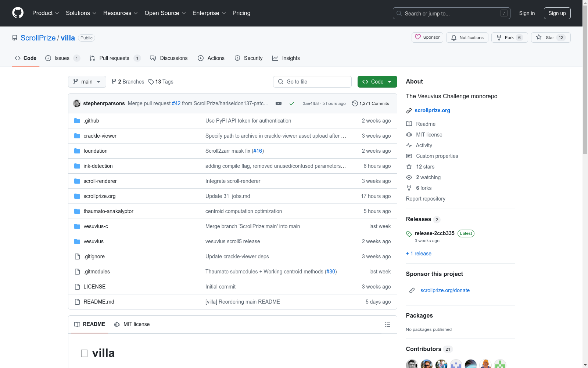Click the Report repository link
This screenshot has height=368, width=588.
[x=426, y=199]
